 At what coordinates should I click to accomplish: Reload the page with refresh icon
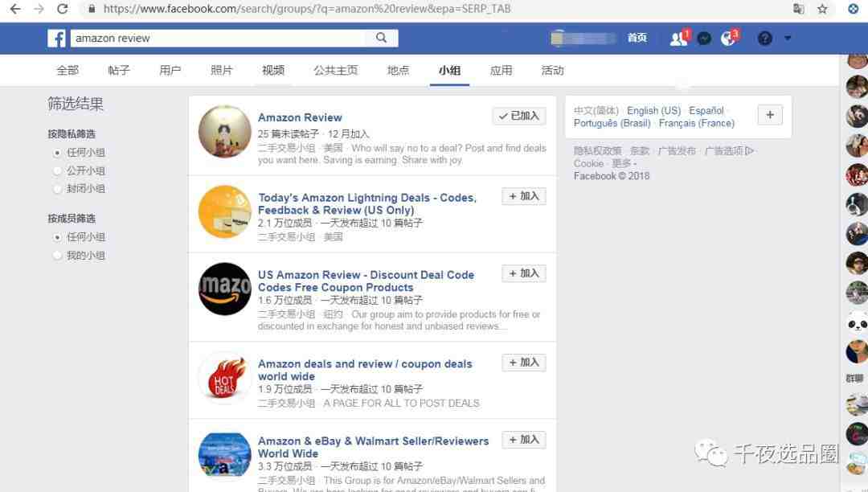coord(63,9)
